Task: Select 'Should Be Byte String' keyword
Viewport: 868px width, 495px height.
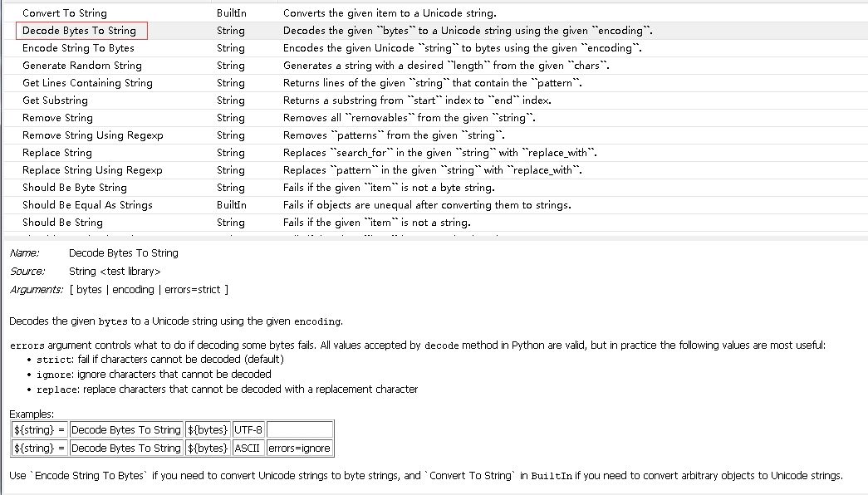Action: [x=74, y=187]
